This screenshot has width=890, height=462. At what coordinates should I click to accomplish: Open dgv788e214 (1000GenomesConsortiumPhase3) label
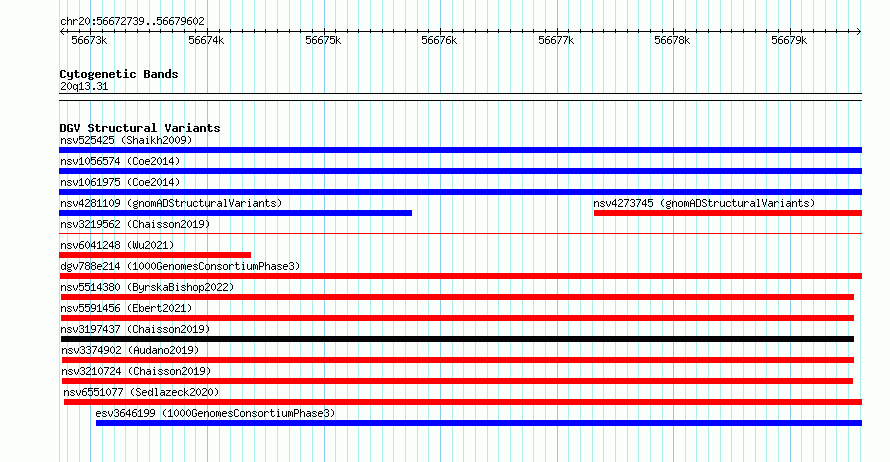click(180, 266)
